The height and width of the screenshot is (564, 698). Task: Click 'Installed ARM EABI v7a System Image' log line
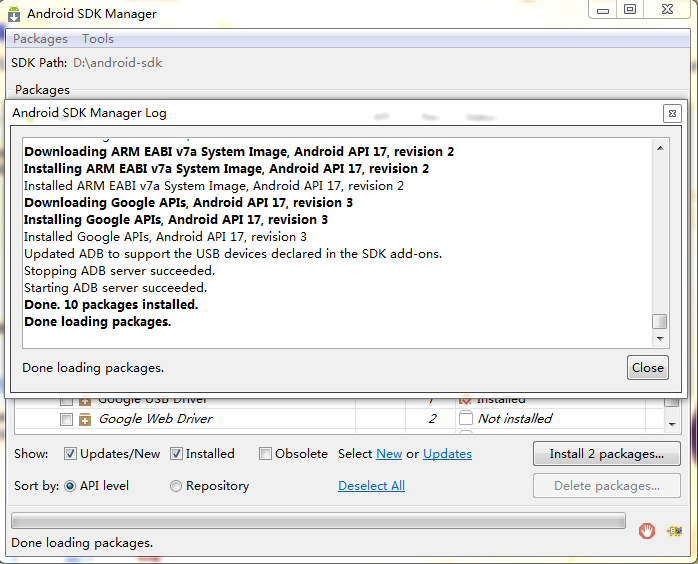[214, 186]
